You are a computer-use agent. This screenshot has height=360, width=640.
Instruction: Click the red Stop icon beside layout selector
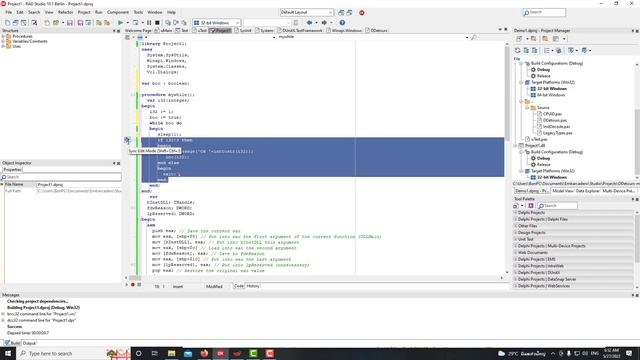[x=362, y=13]
